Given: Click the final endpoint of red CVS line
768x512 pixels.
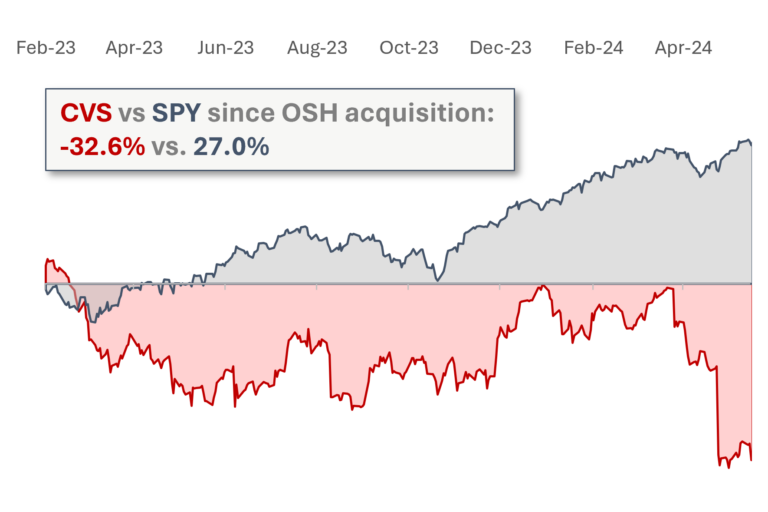Looking at the screenshot, I should point(751,460).
